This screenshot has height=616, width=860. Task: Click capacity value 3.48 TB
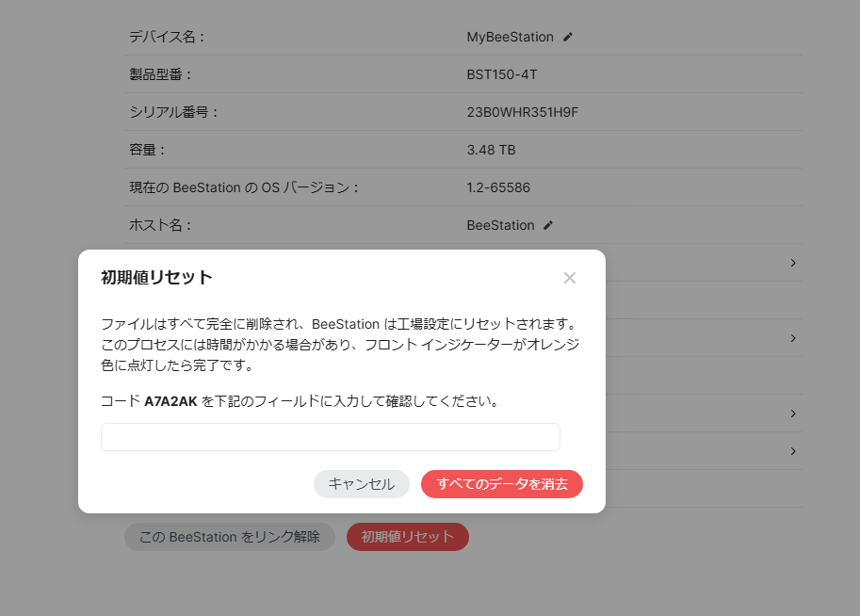(491, 150)
